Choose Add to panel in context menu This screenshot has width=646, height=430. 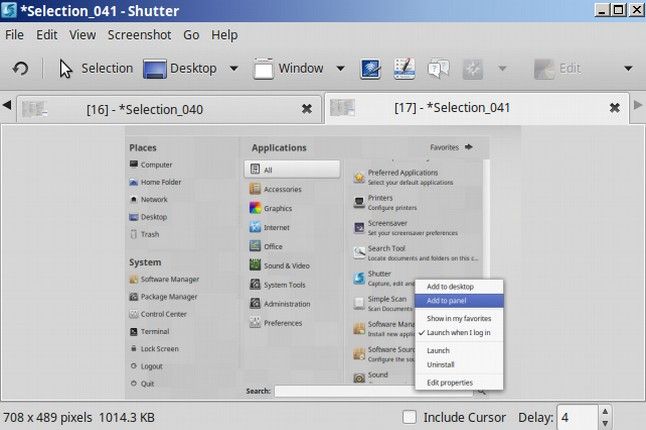tap(459, 301)
